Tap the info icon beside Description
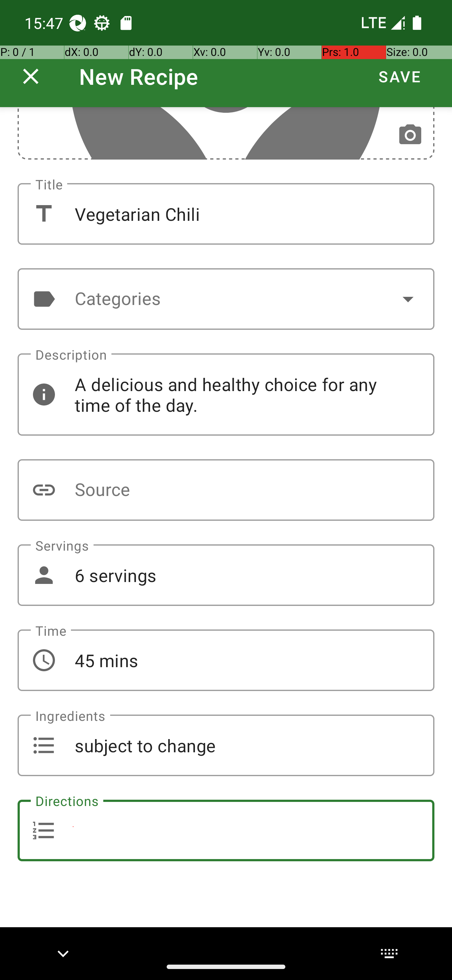This screenshot has height=980, width=452. (x=44, y=395)
